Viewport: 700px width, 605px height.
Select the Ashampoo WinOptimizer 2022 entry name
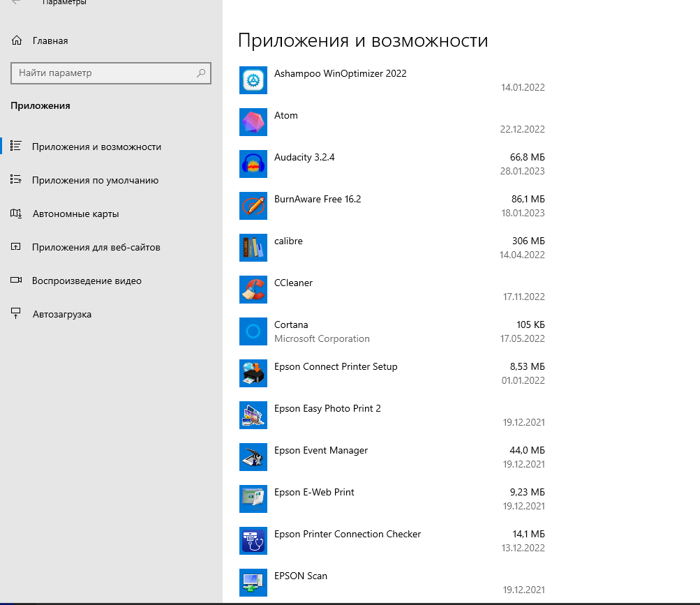pyautogui.click(x=340, y=74)
